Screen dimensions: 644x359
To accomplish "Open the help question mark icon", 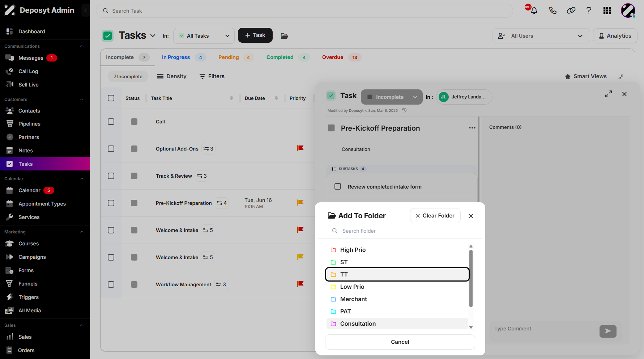I will click(589, 10).
